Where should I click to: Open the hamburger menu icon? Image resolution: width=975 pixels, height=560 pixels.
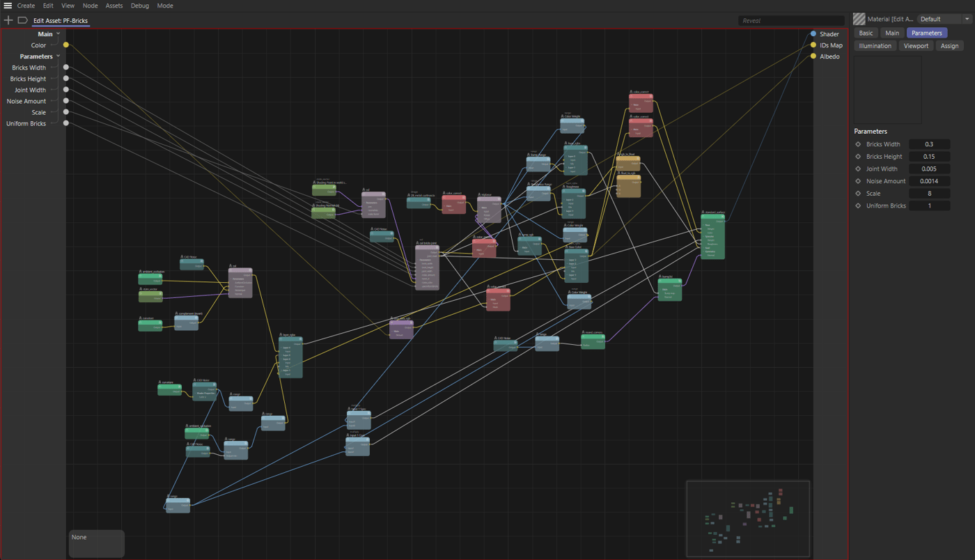coord(8,6)
